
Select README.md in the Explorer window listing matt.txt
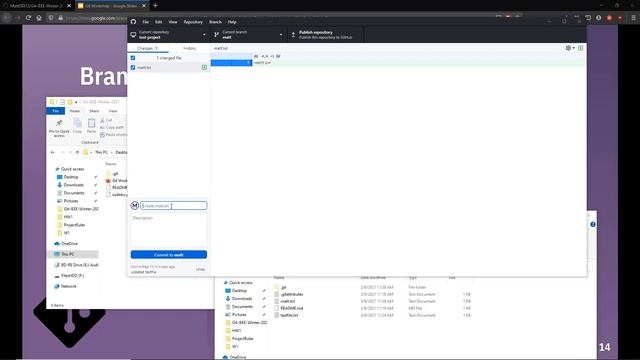pyautogui.click(x=292, y=308)
